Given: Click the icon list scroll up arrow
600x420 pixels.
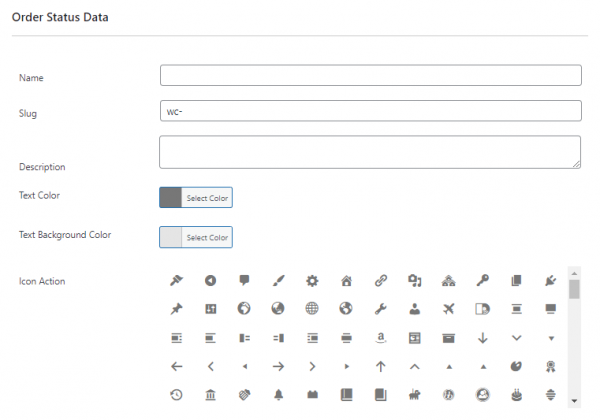Looking at the screenshot, I should coord(574,272).
